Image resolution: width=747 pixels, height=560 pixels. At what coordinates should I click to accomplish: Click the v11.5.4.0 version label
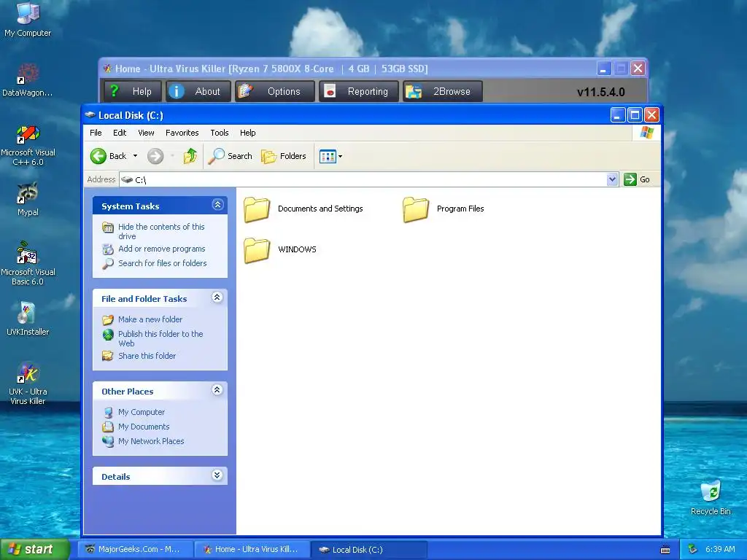pos(601,92)
